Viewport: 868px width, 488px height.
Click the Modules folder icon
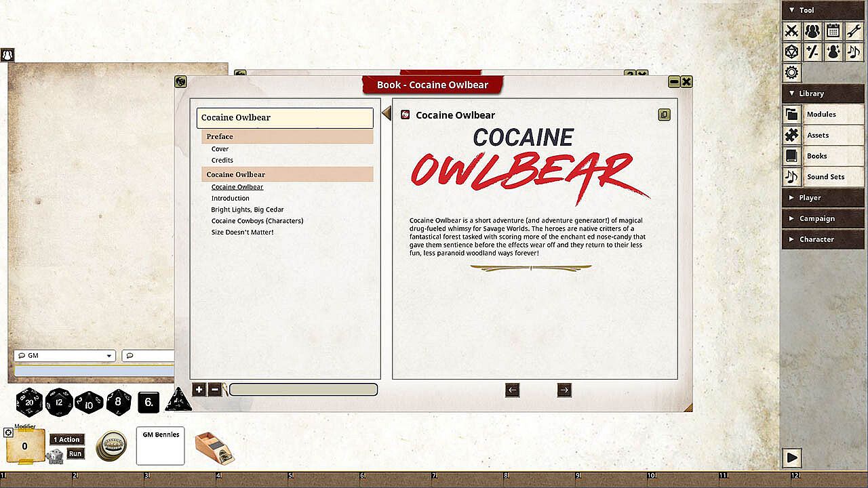tap(791, 115)
